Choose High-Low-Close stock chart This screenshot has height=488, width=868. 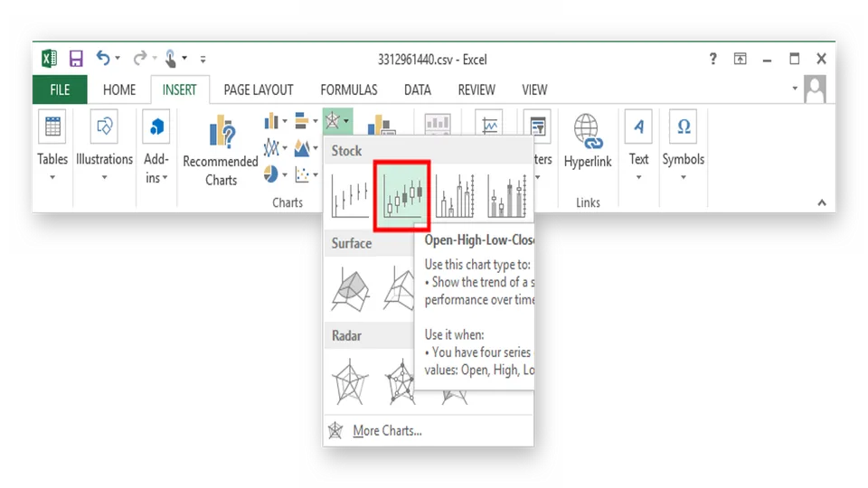(x=350, y=196)
